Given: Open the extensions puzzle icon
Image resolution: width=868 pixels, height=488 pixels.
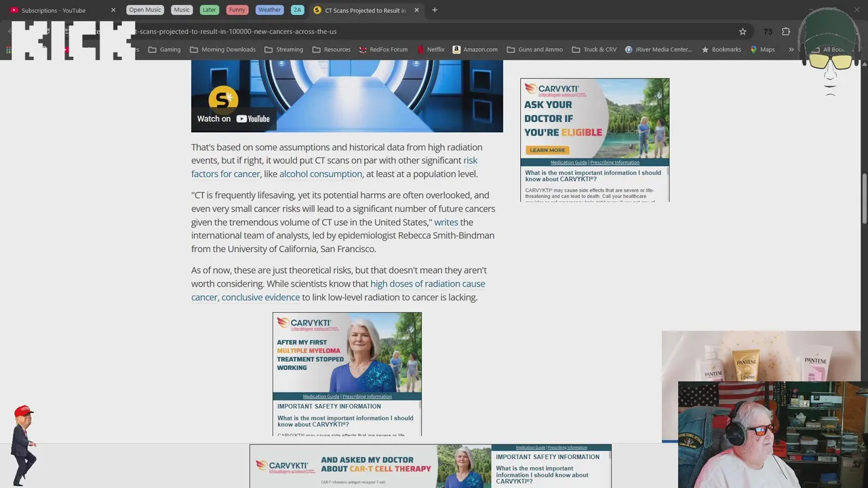Looking at the screenshot, I should click(x=786, y=31).
